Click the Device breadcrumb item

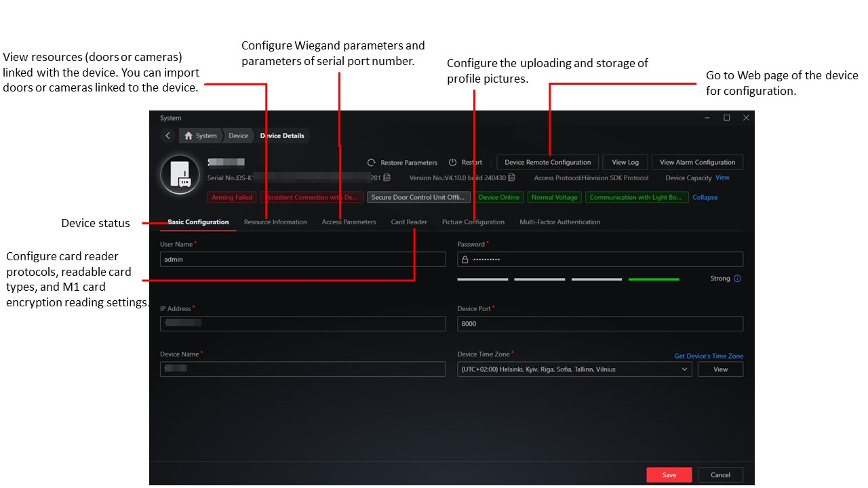coord(238,136)
